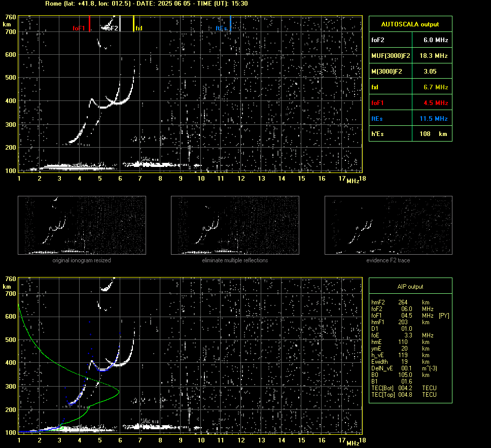Click the white foF2 marker label
The image size is (491, 448).
pos(112,28)
